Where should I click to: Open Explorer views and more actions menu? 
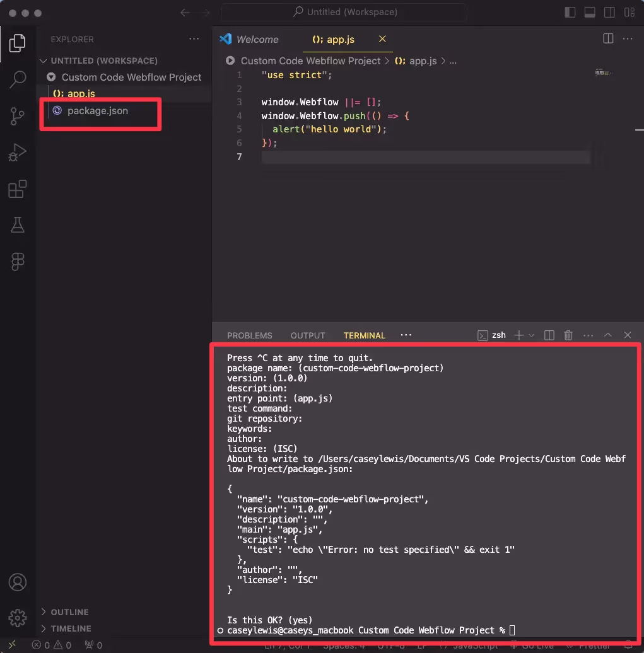(x=194, y=39)
